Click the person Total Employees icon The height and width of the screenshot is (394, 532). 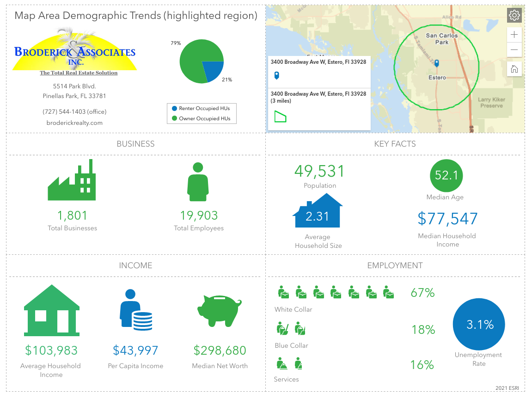198,182
